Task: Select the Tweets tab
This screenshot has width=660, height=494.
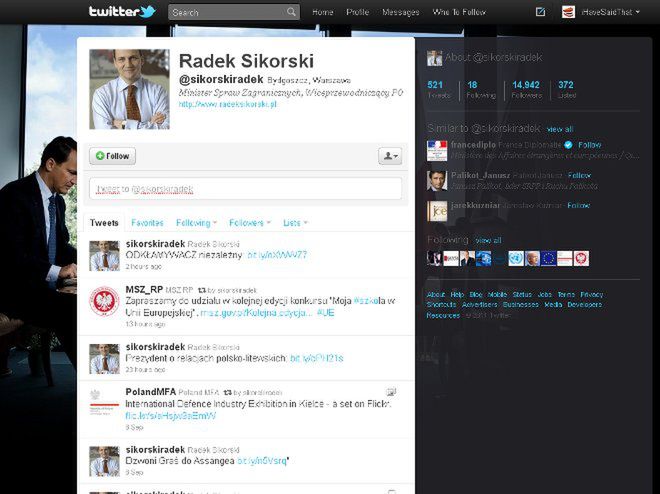Action: click(x=104, y=223)
